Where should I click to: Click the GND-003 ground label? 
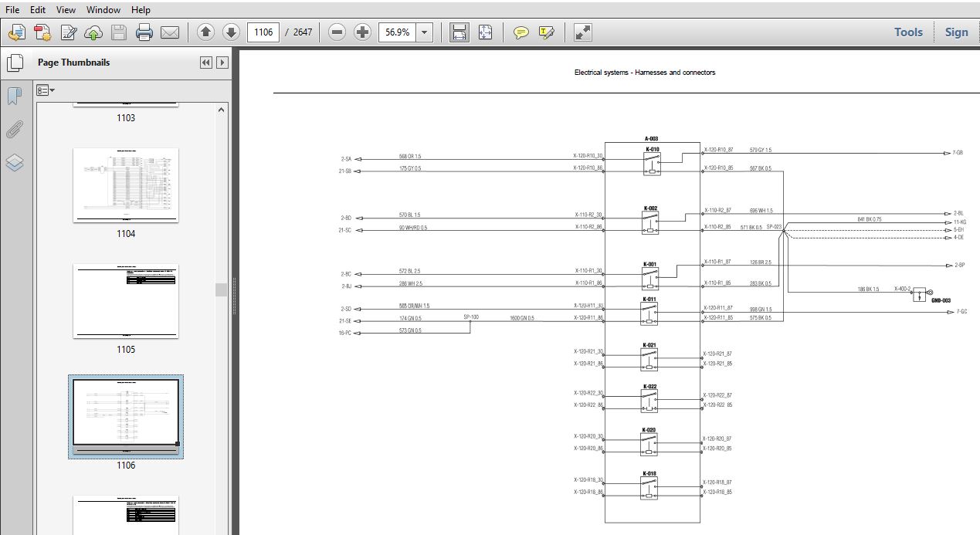[x=941, y=300]
